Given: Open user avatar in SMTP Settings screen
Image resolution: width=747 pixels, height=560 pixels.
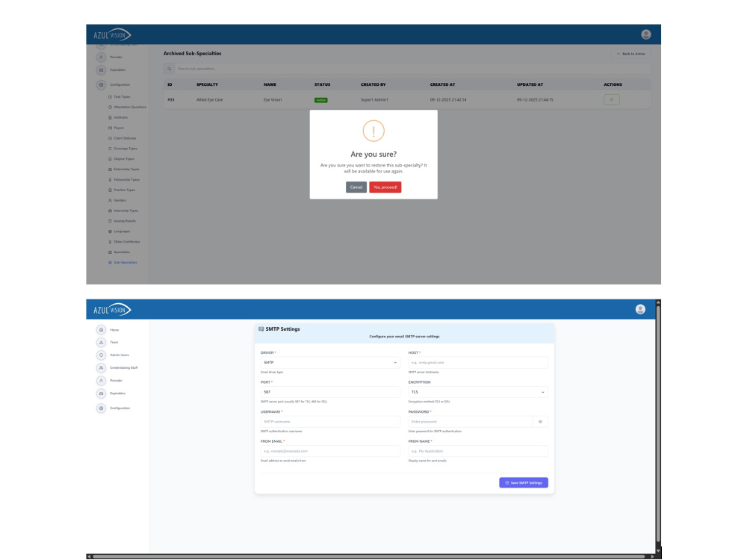Looking at the screenshot, I should point(640,310).
